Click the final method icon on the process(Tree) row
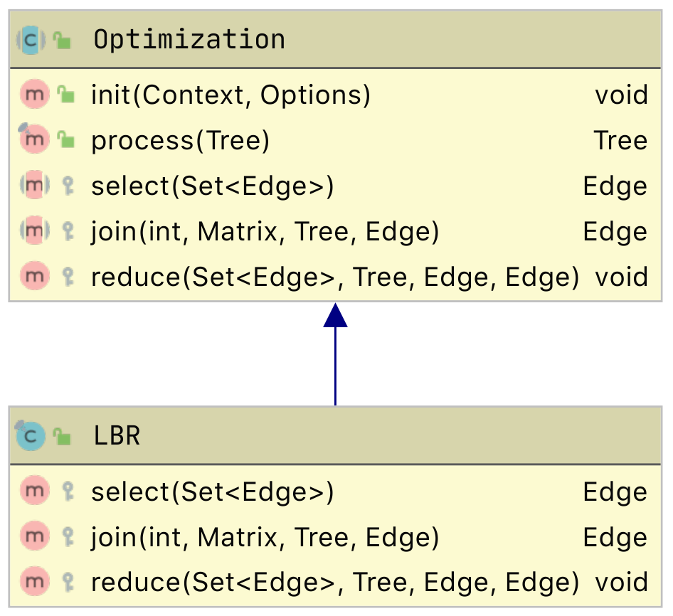 pyautogui.click(x=34, y=139)
